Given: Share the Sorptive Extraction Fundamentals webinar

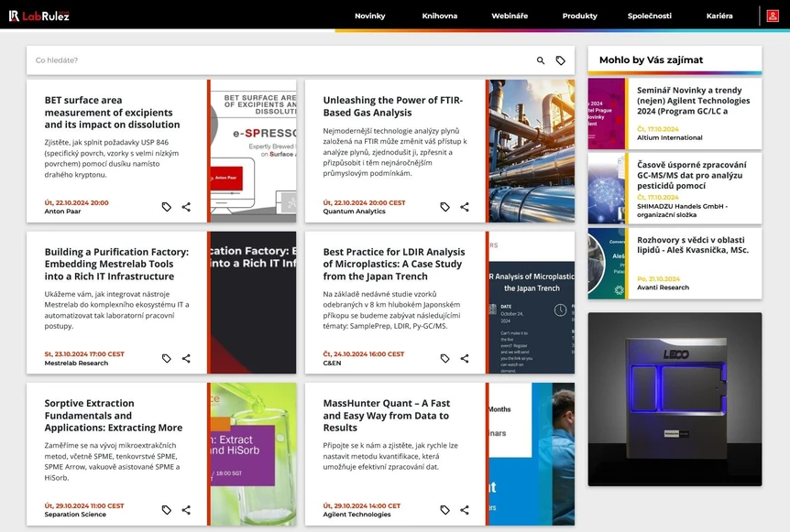Looking at the screenshot, I should (x=186, y=510).
